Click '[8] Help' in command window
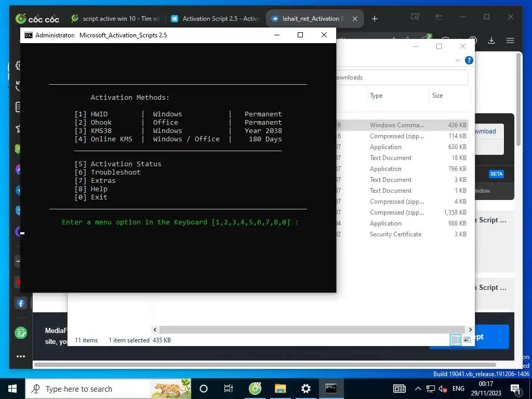532x399 pixels. tap(91, 189)
